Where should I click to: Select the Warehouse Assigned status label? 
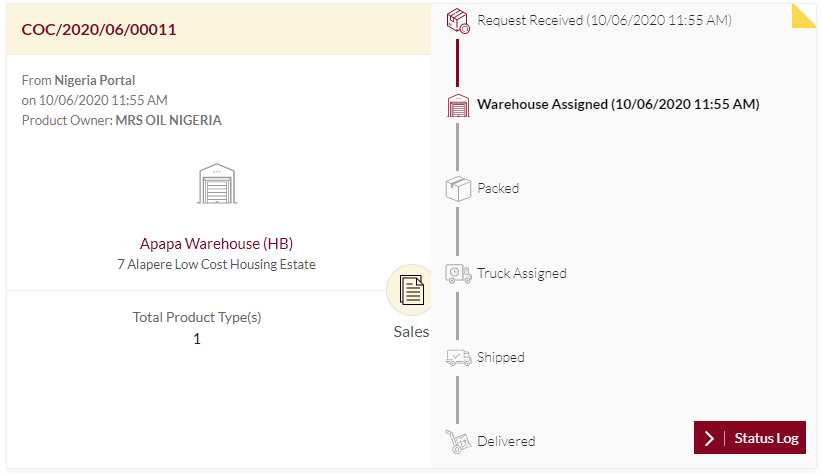point(618,104)
